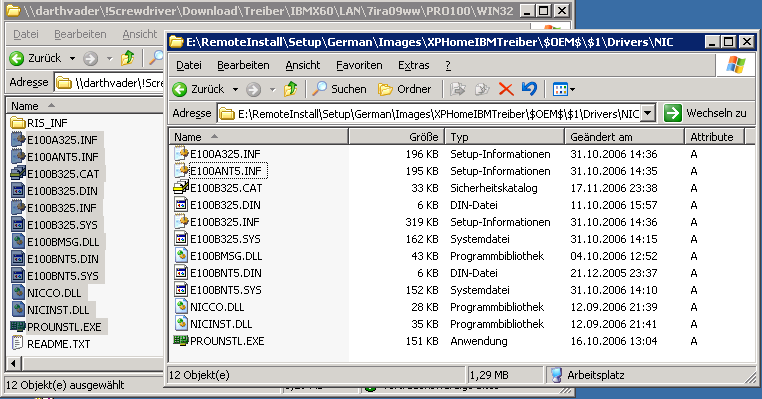Screen dimensions: 762x399
Task: Open Back history dropdown in front window
Action: [x=235, y=89]
